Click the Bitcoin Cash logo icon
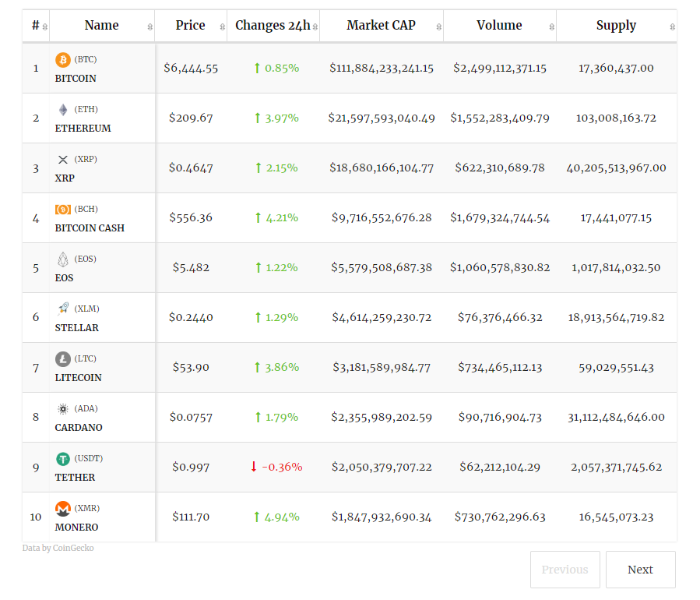Image resolution: width=700 pixels, height=600 pixels. (x=62, y=209)
